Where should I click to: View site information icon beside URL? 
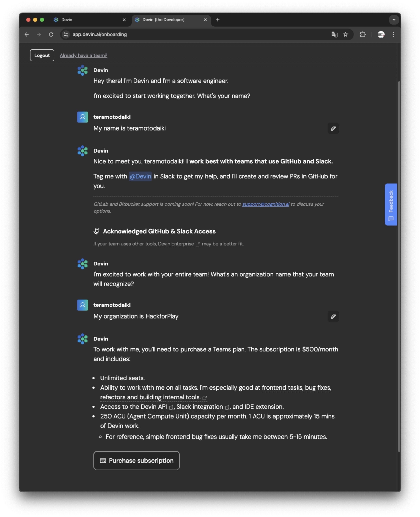pos(66,35)
